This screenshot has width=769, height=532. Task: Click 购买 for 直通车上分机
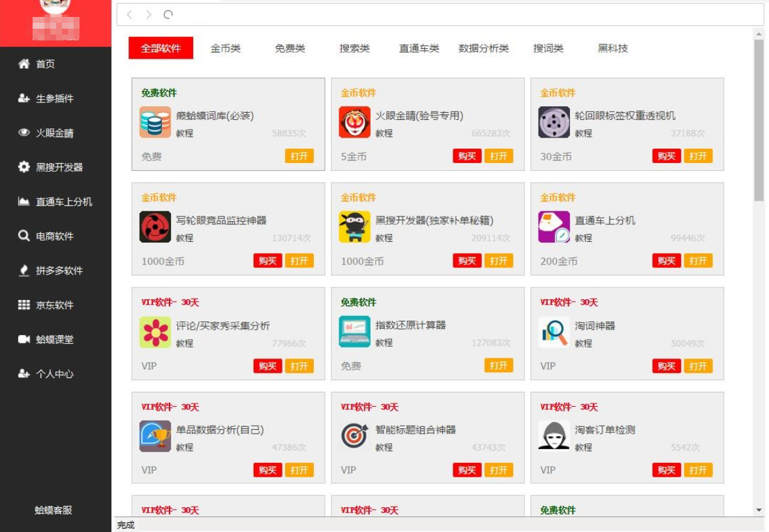(667, 261)
